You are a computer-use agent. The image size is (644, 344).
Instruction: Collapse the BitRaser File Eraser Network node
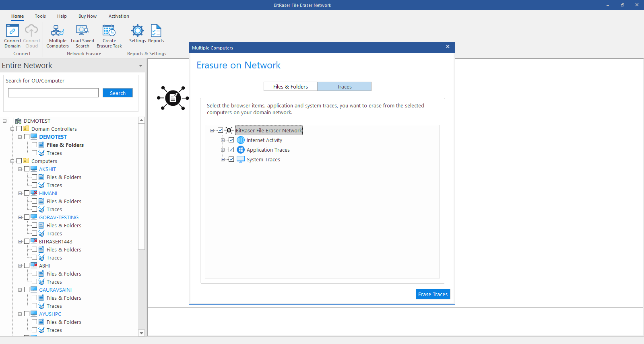coord(212,130)
